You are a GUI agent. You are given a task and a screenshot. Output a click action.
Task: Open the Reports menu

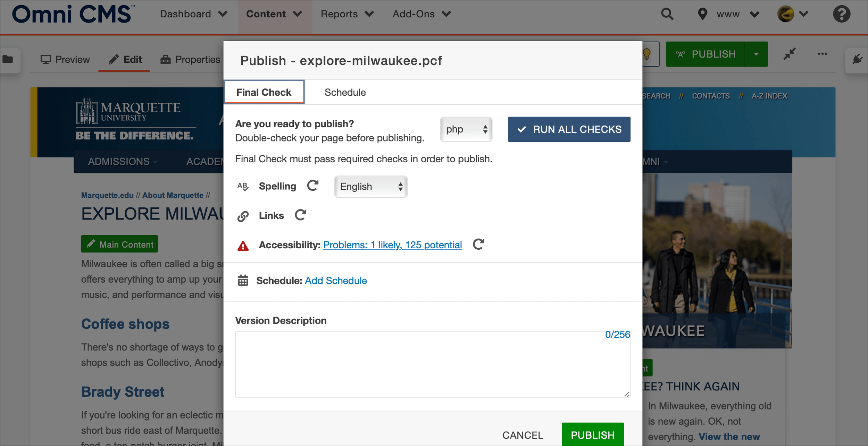[x=347, y=14]
